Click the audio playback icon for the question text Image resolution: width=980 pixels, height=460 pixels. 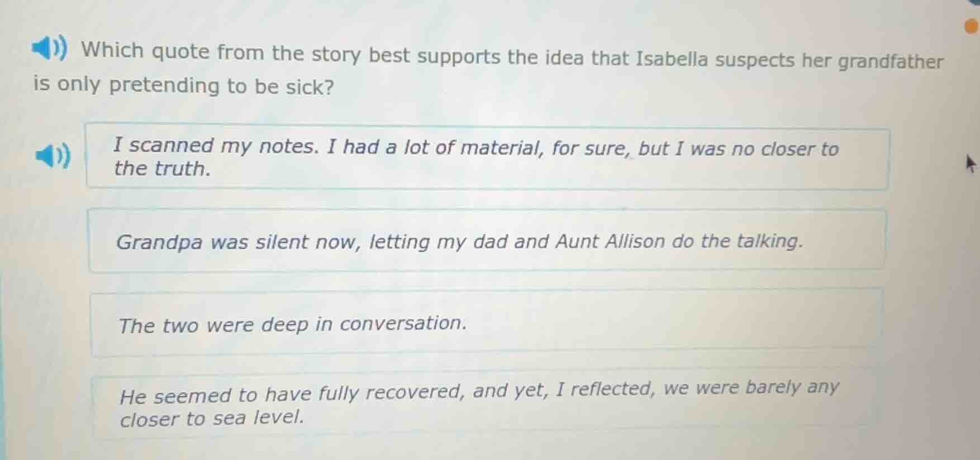point(51,50)
